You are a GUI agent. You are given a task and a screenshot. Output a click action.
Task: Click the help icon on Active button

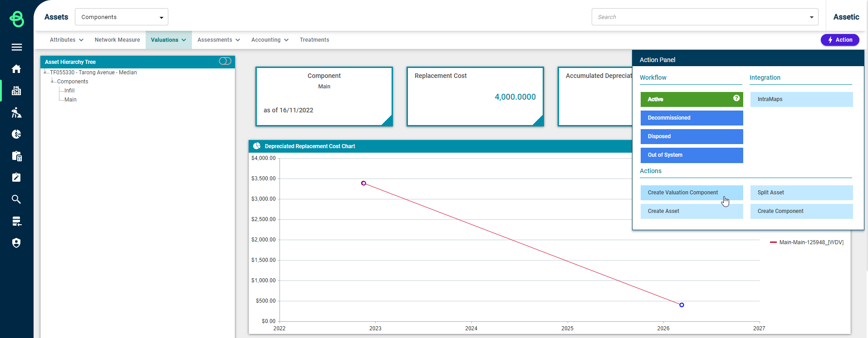click(736, 98)
